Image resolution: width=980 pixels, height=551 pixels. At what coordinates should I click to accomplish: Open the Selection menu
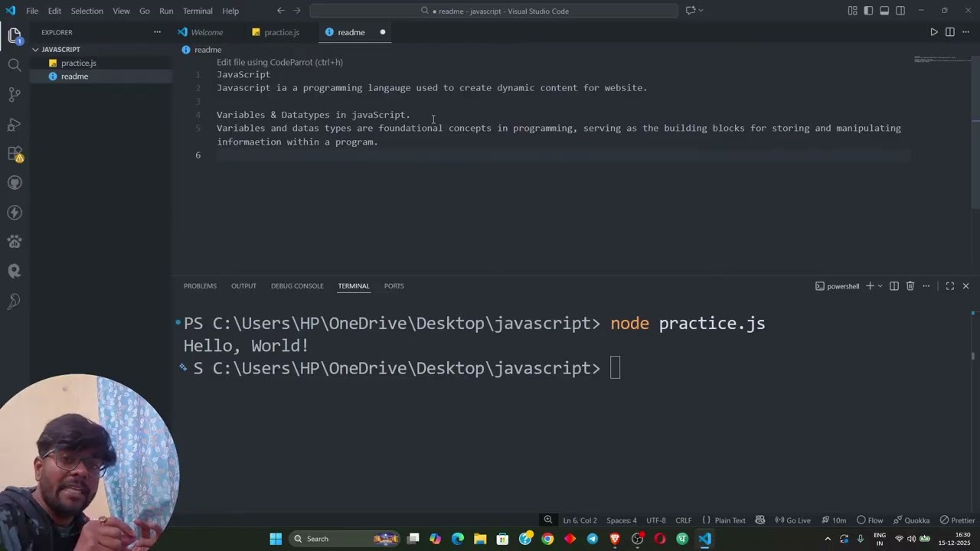87,11
